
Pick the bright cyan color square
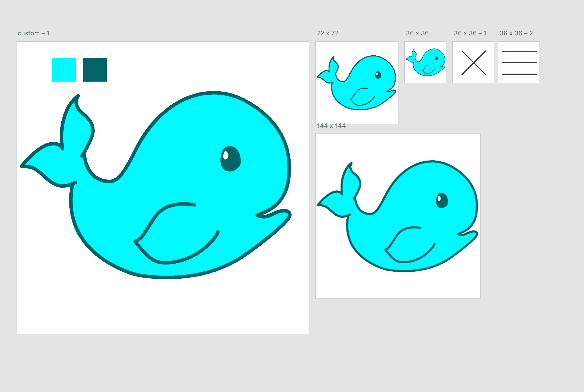(64, 70)
